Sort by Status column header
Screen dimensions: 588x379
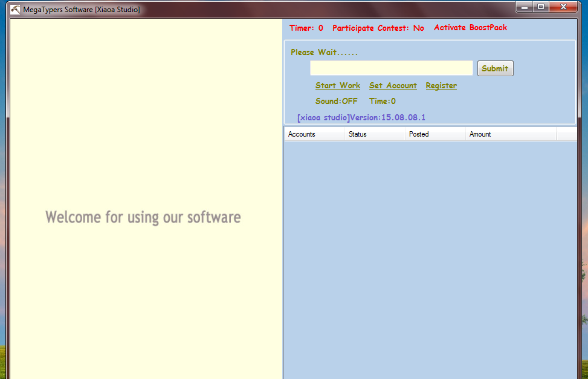[375, 134]
